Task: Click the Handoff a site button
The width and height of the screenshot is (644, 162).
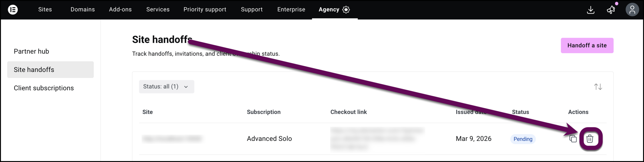Action: [587, 46]
